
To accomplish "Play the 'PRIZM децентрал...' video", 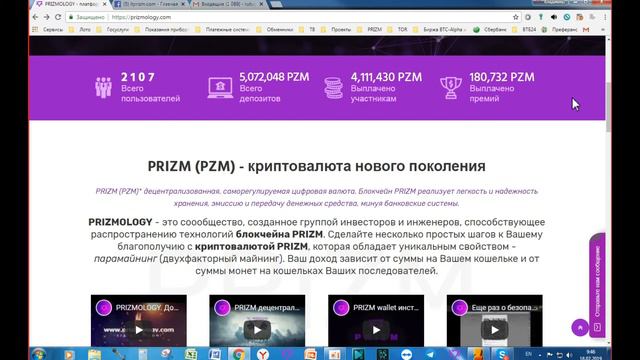I will point(257,330).
